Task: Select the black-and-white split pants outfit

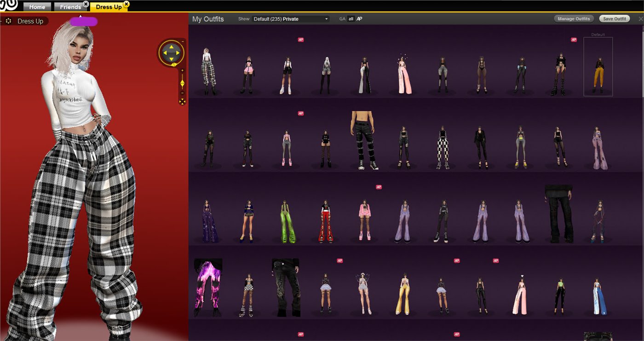Action: pyautogui.click(x=365, y=75)
